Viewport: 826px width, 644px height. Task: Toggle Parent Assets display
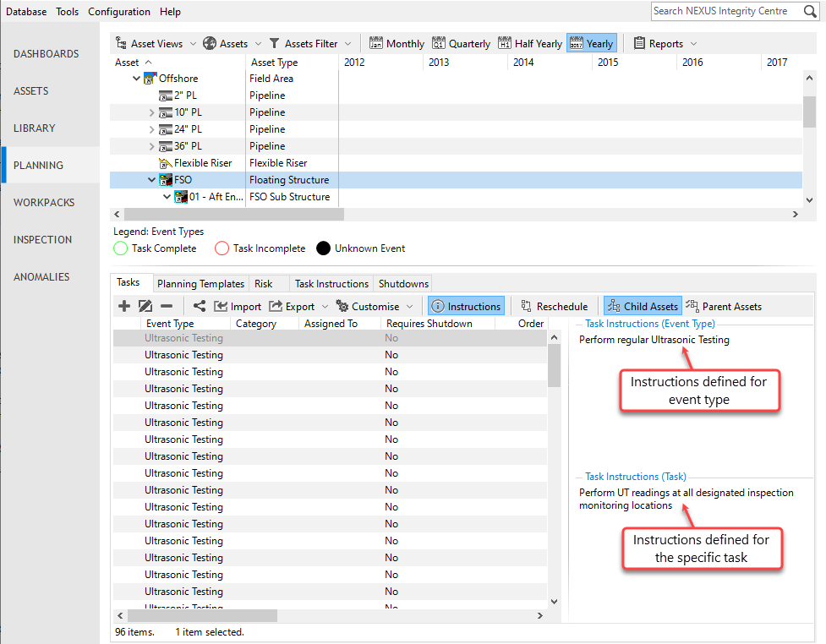click(x=724, y=306)
